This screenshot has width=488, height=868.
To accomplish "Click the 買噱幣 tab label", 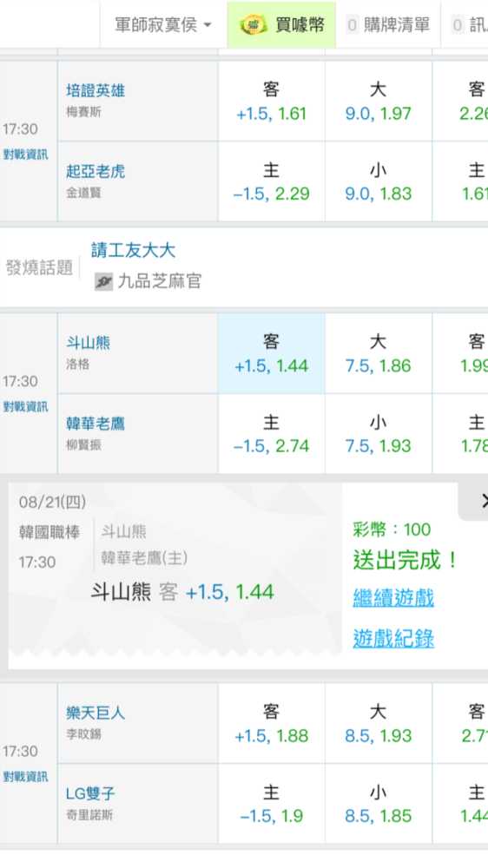I will (300, 24).
